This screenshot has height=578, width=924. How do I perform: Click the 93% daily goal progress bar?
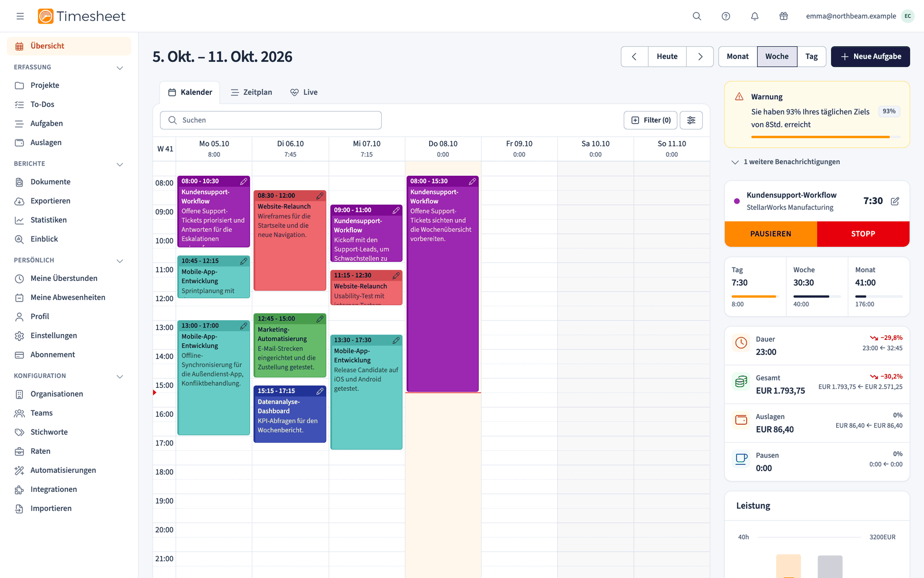(826, 137)
